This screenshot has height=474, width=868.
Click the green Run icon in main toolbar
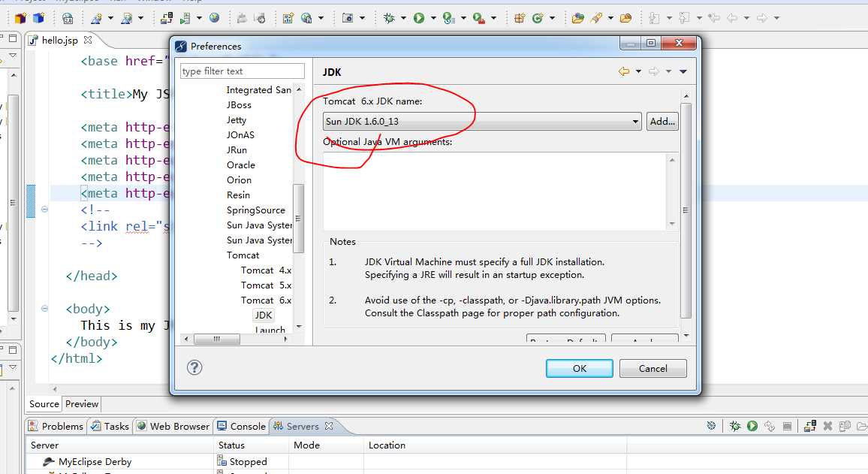419,18
